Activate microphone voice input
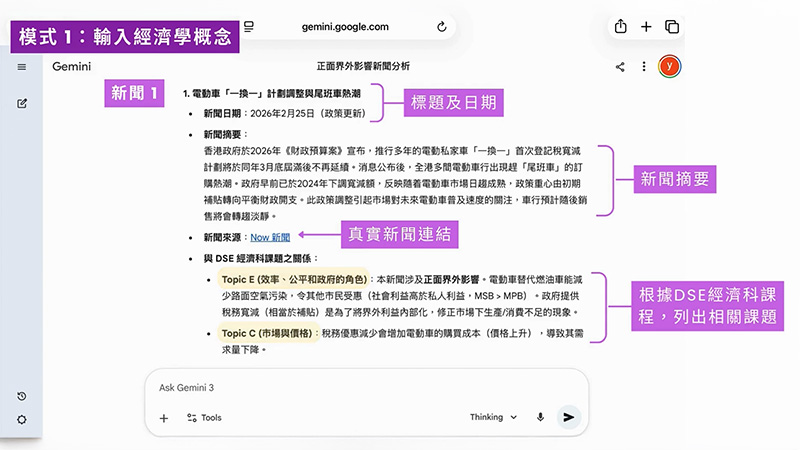800x450 pixels. coord(540,417)
